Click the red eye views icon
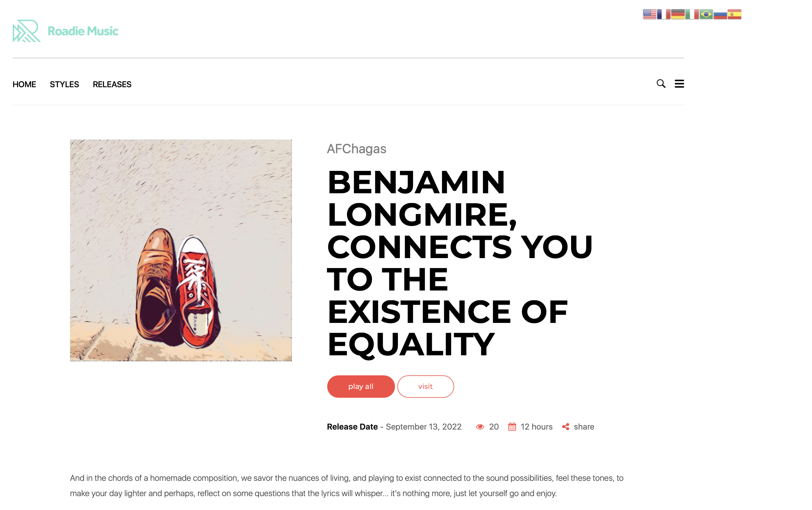Screen dimensions: 812x510 point(480,427)
